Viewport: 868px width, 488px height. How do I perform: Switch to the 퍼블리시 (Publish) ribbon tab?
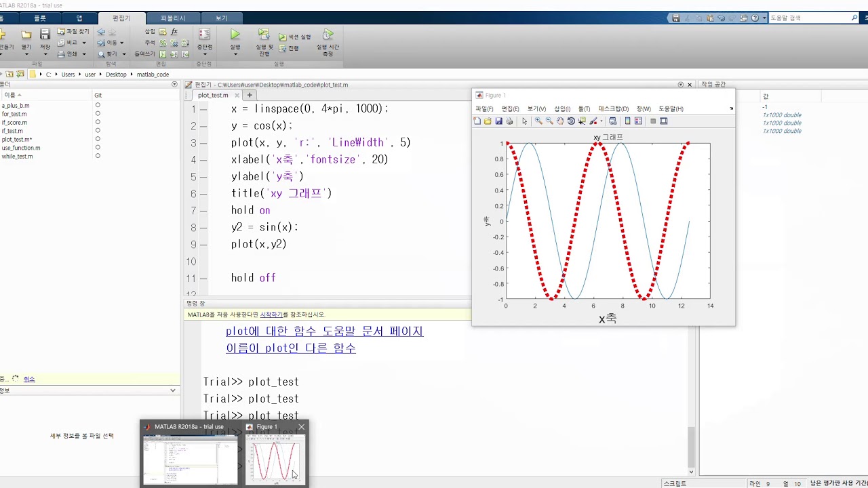click(x=173, y=18)
